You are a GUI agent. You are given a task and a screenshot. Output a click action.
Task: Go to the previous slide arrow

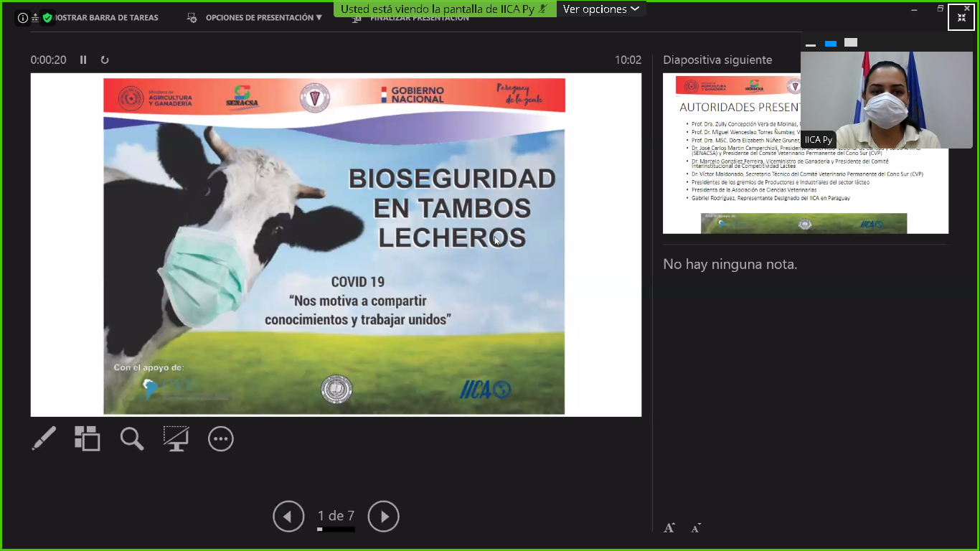pyautogui.click(x=288, y=517)
